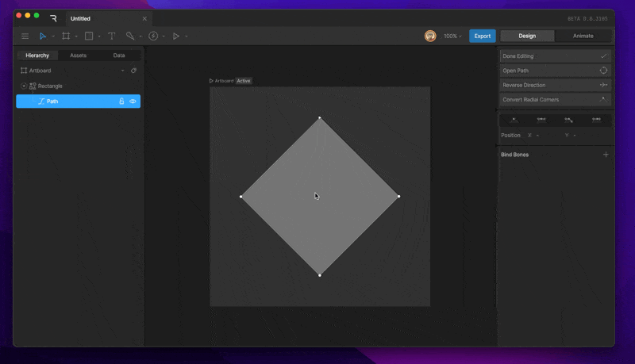Open the hamburger main menu

(25, 36)
